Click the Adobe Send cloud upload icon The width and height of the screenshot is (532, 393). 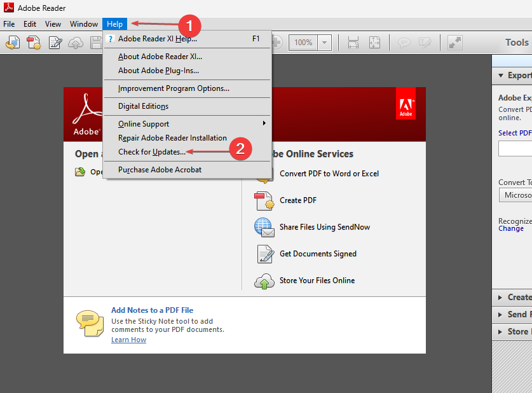pyautogui.click(x=76, y=43)
